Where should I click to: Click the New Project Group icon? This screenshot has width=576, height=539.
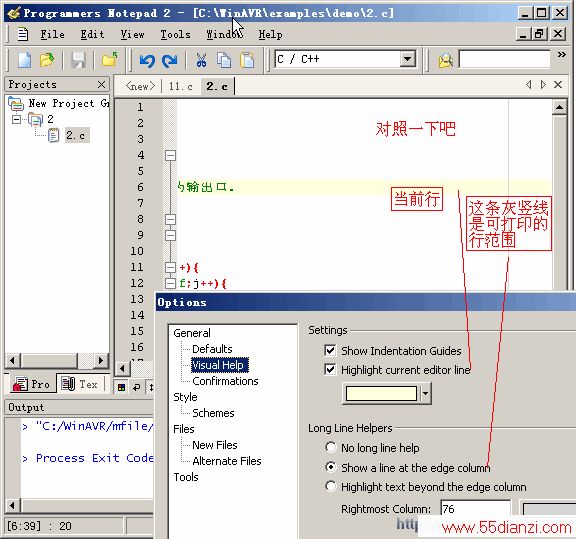click(x=16, y=104)
